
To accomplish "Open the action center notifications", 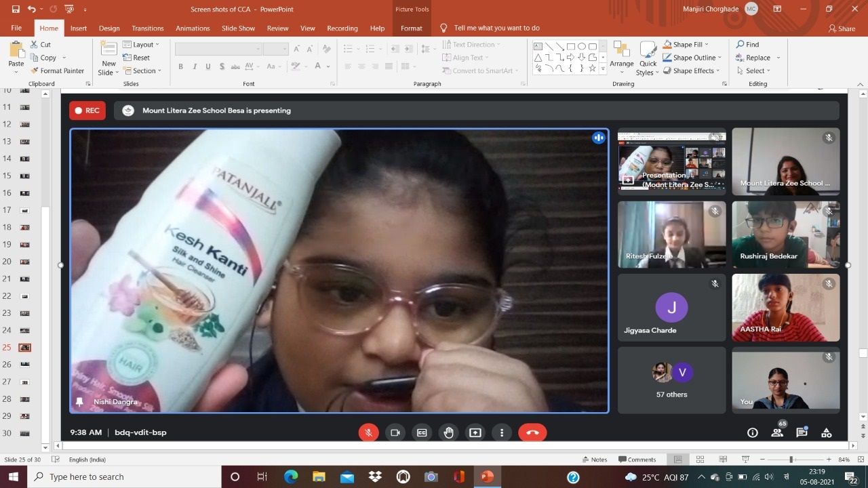I will 851,477.
